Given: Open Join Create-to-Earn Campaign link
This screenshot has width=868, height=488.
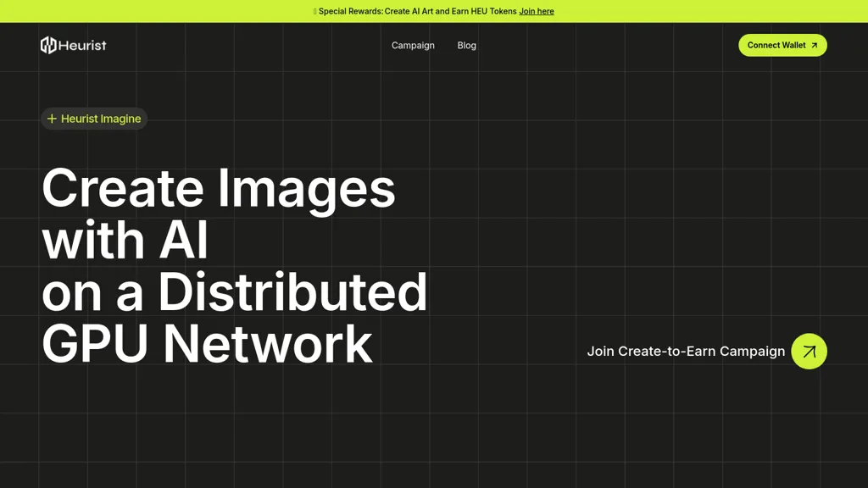Looking at the screenshot, I should click(x=686, y=352).
